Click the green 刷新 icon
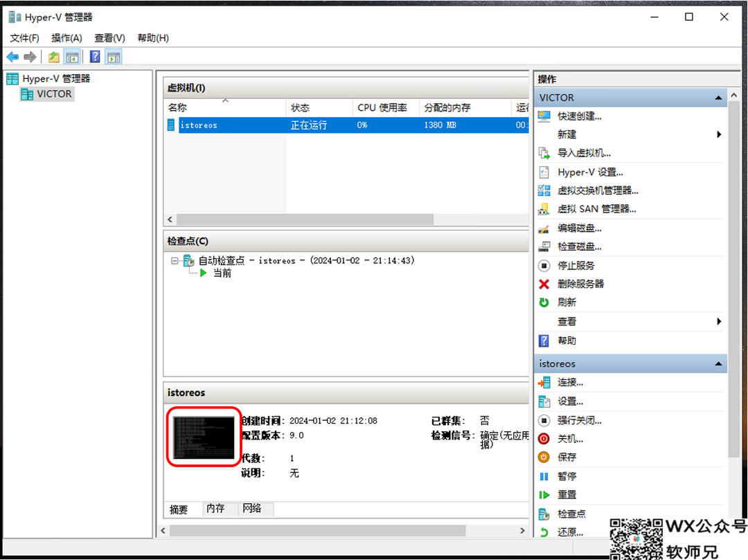Viewport: 748px width, 560px height. point(544,302)
